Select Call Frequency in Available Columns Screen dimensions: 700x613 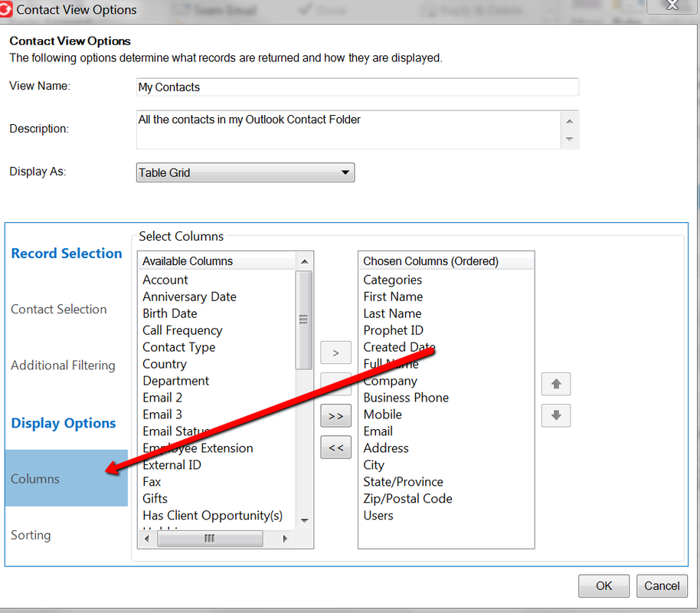click(182, 330)
